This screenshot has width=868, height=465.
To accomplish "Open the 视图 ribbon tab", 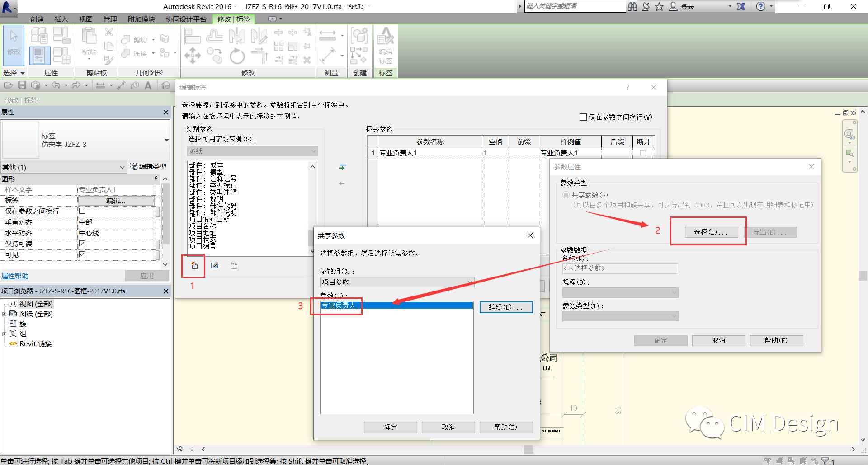I will [x=85, y=19].
